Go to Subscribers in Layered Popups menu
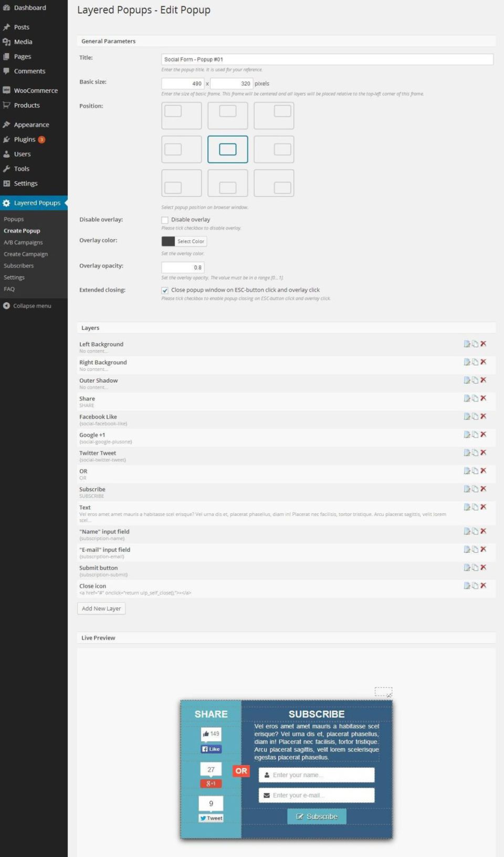The height and width of the screenshot is (857, 504). coord(18,266)
